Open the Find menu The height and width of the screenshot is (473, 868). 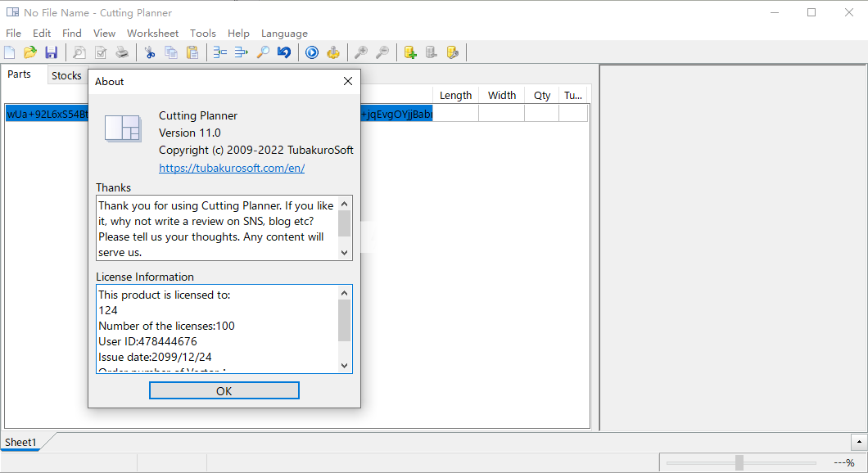pos(72,34)
